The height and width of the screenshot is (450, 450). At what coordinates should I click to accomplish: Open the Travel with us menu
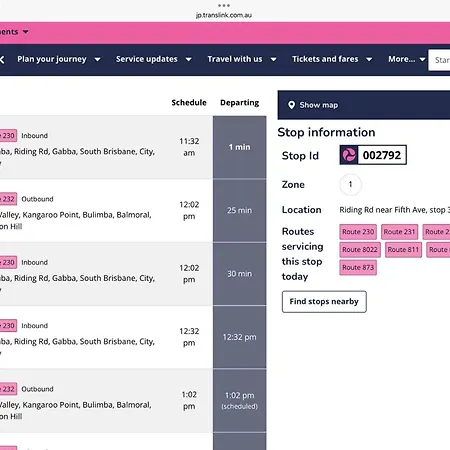[x=235, y=59]
